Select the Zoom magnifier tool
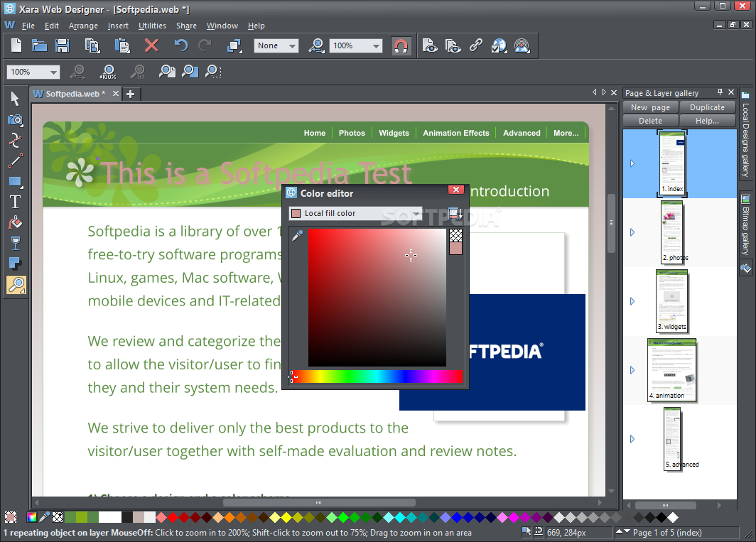 pos(16,285)
